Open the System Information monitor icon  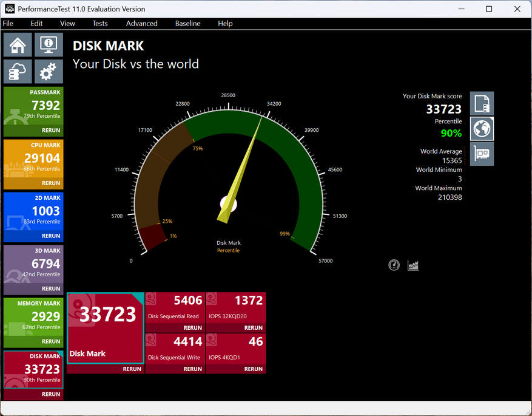pyautogui.click(x=49, y=45)
